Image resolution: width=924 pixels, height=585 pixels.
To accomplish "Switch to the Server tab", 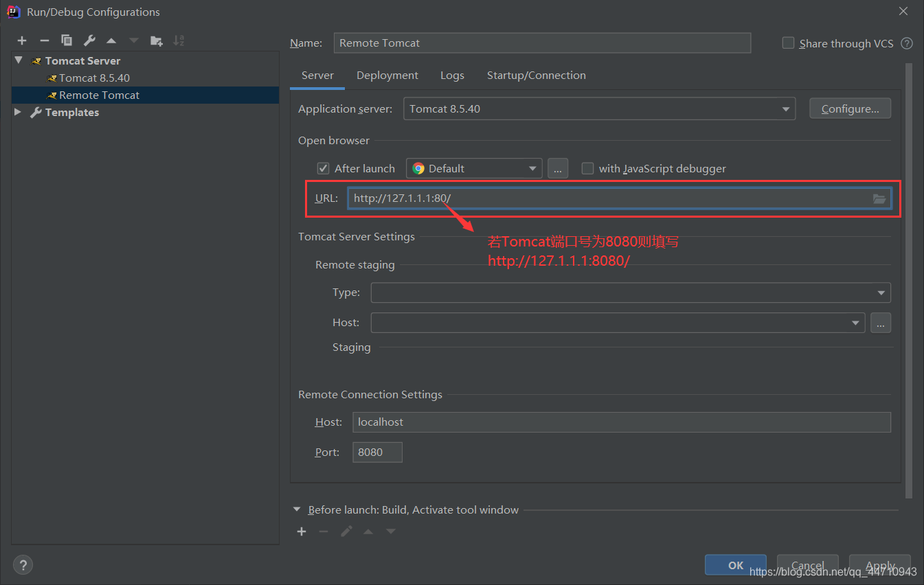I will (317, 76).
